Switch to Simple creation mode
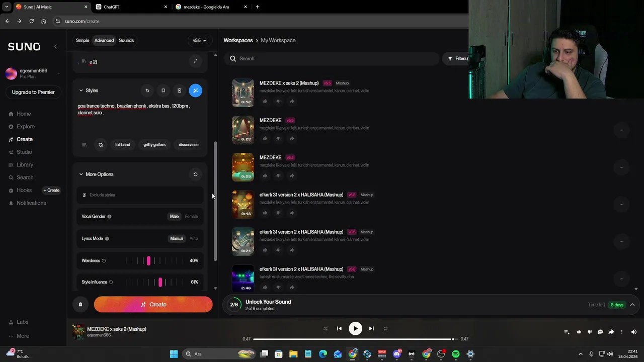Viewport: 644px width, 362px height. (83, 40)
